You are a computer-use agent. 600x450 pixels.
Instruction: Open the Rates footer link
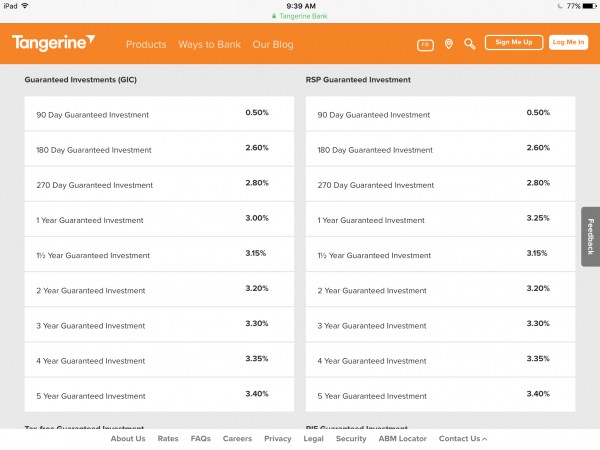click(x=168, y=439)
